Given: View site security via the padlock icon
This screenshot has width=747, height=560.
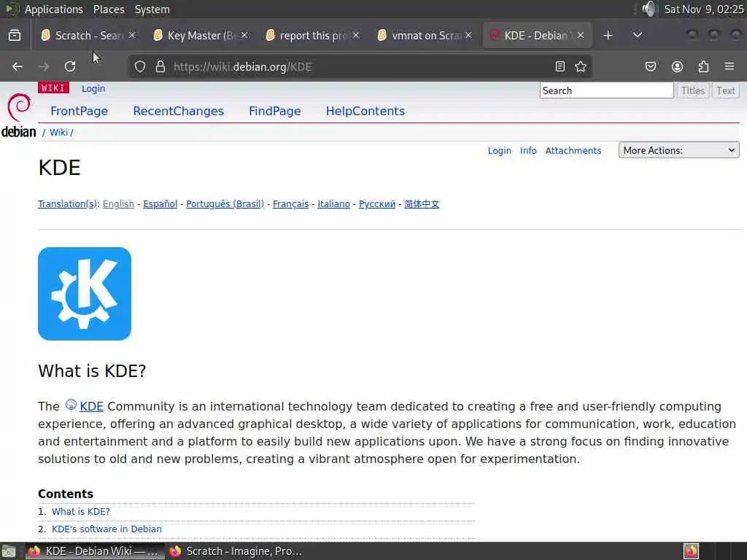Looking at the screenshot, I should 160,66.
